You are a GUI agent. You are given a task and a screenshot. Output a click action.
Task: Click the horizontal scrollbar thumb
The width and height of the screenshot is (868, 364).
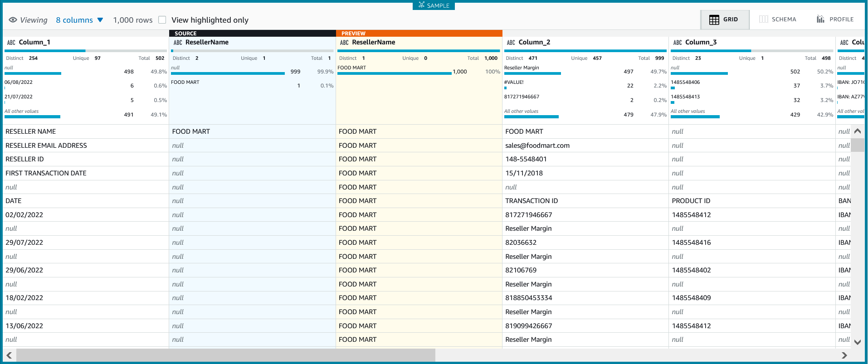click(226, 355)
